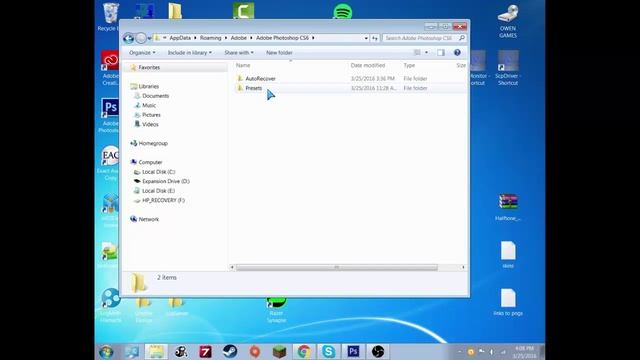Click AppData in the address breadcrumb
Viewport: 640px width, 360px height.
pyautogui.click(x=180, y=38)
